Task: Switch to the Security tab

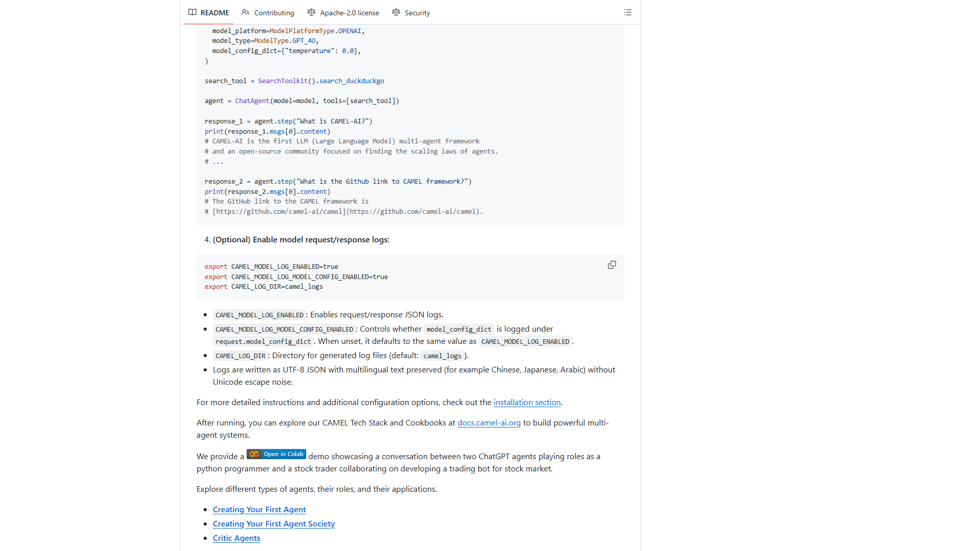Action: coord(411,13)
